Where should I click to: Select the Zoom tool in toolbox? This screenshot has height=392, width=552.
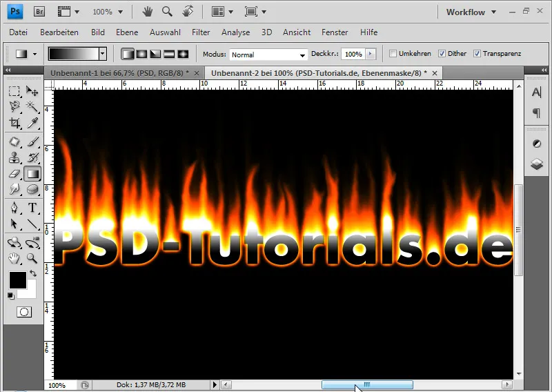[x=32, y=259]
